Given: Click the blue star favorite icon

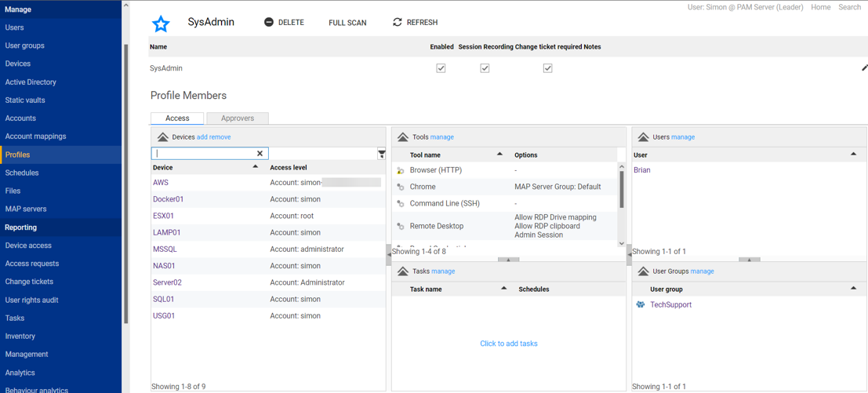Looking at the screenshot, I should [161, 24].
